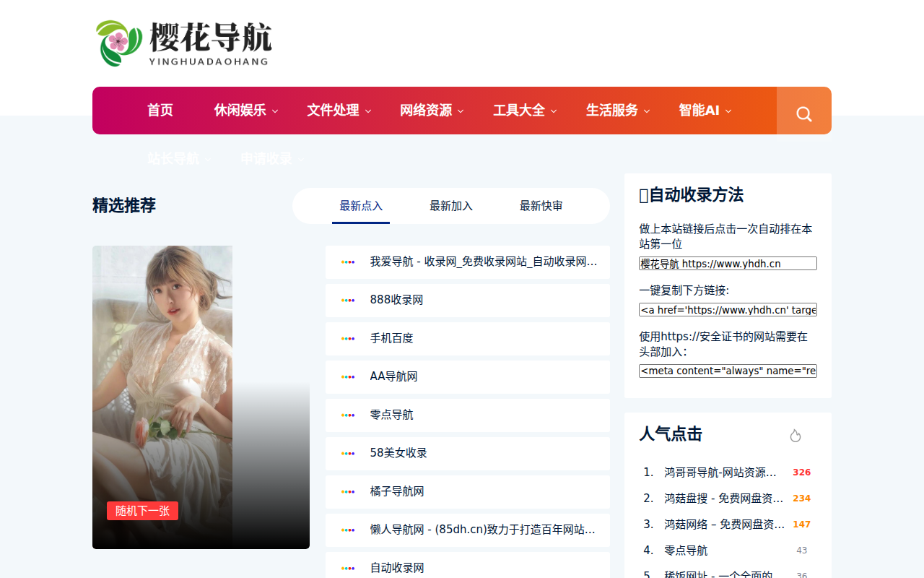The height and width of the screenshot is (578, 924).
Task: Click the flame icon beside 人气点击
Action: (795, 435)
